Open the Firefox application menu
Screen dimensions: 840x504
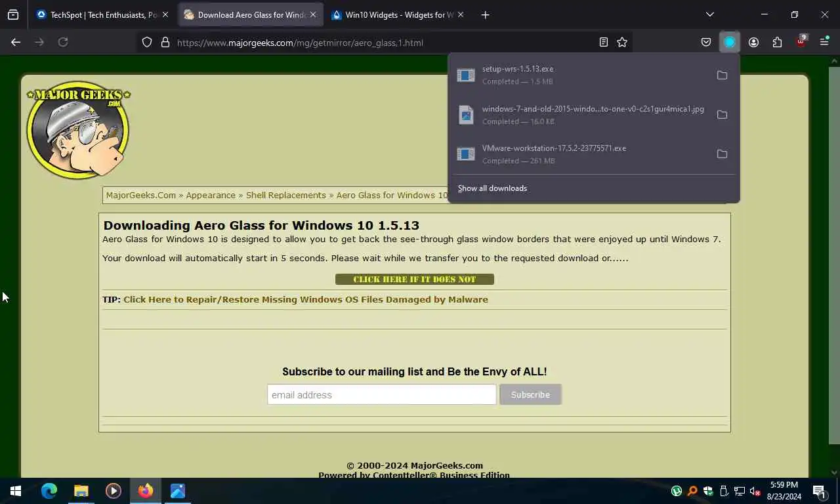pyautogui.click(x=824, y=42)
